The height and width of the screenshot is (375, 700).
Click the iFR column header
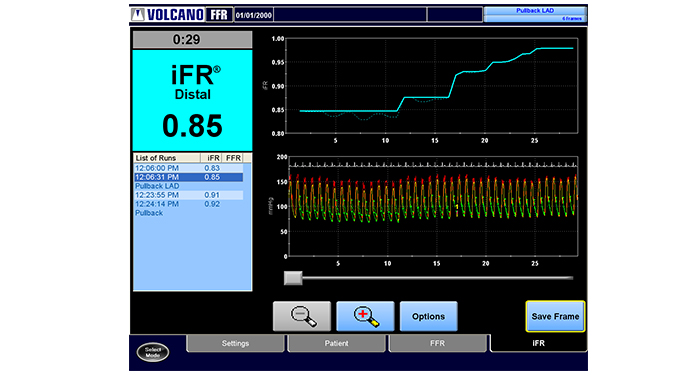pos(212,158)
